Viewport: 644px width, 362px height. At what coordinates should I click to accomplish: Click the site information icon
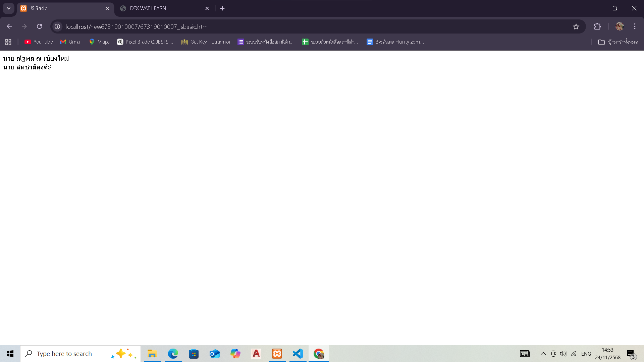(58, 26)
